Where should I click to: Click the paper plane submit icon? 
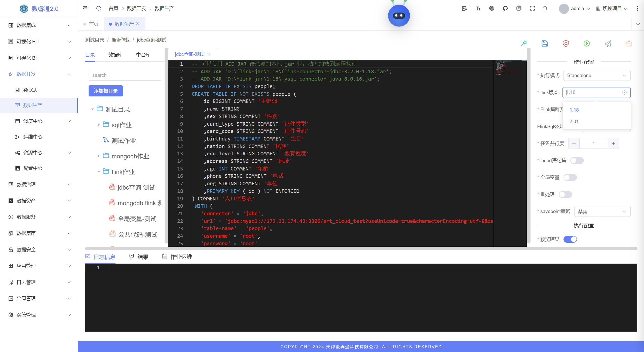[x=608, y=44]
